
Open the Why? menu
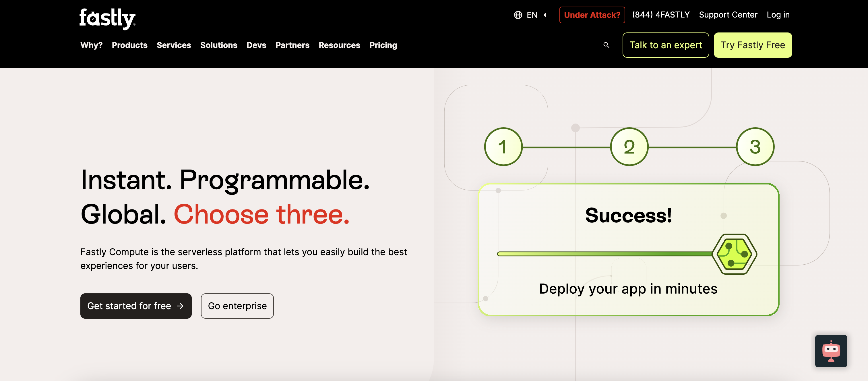pyautogui.click(x=91, y=45)
